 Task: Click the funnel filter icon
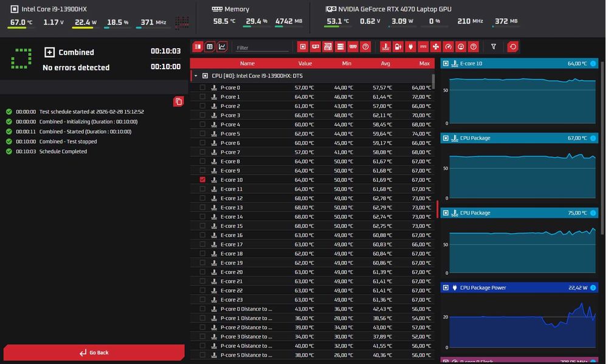coord(493,47)
